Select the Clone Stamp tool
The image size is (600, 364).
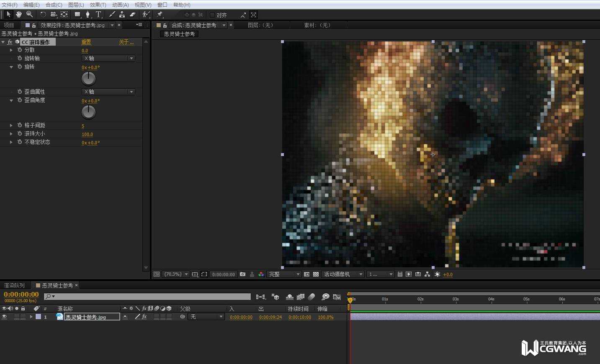122,14
